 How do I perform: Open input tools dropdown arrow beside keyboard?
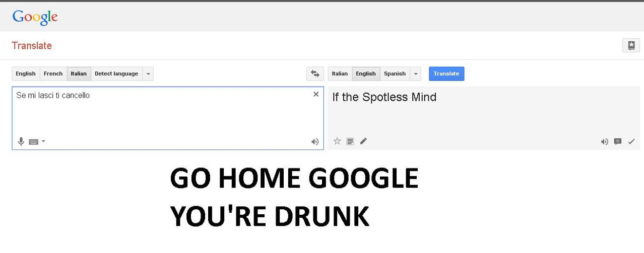43,142
